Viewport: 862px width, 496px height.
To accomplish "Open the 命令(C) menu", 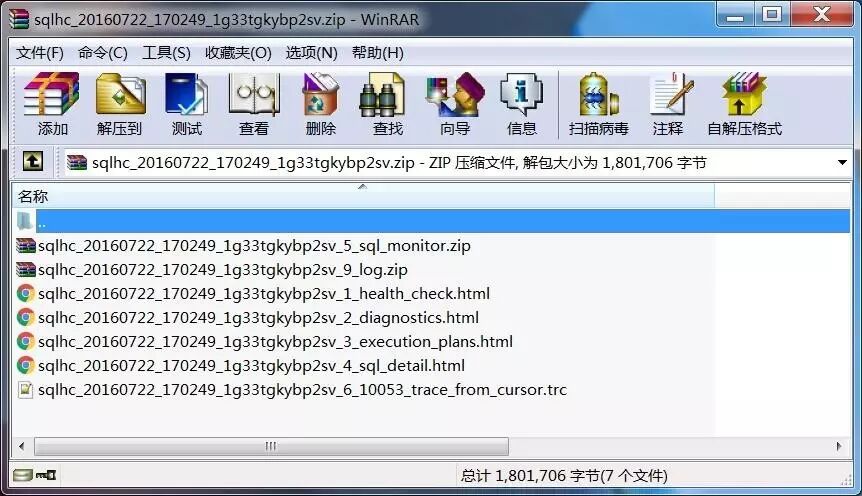I will [x=103, y=53].
